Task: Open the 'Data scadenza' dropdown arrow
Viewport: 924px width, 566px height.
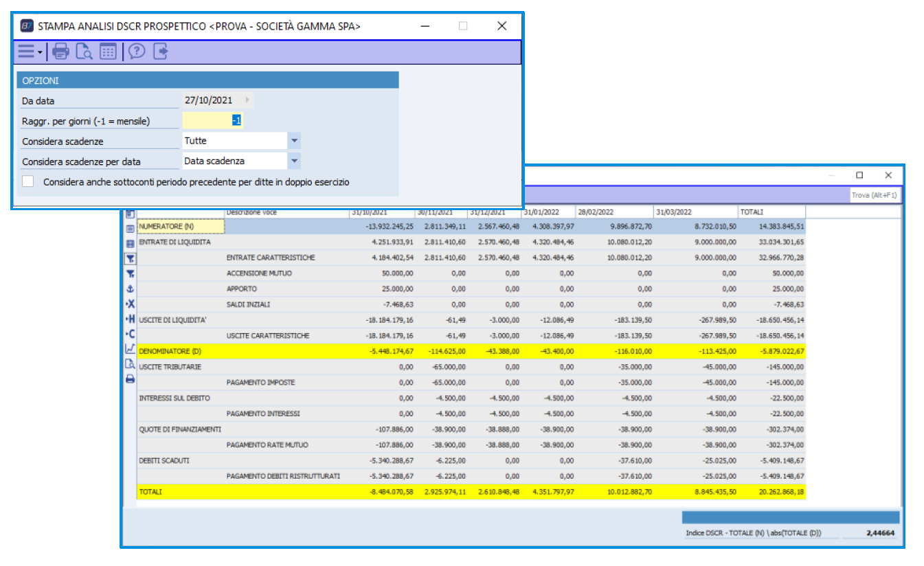Action: coord(294,161)
